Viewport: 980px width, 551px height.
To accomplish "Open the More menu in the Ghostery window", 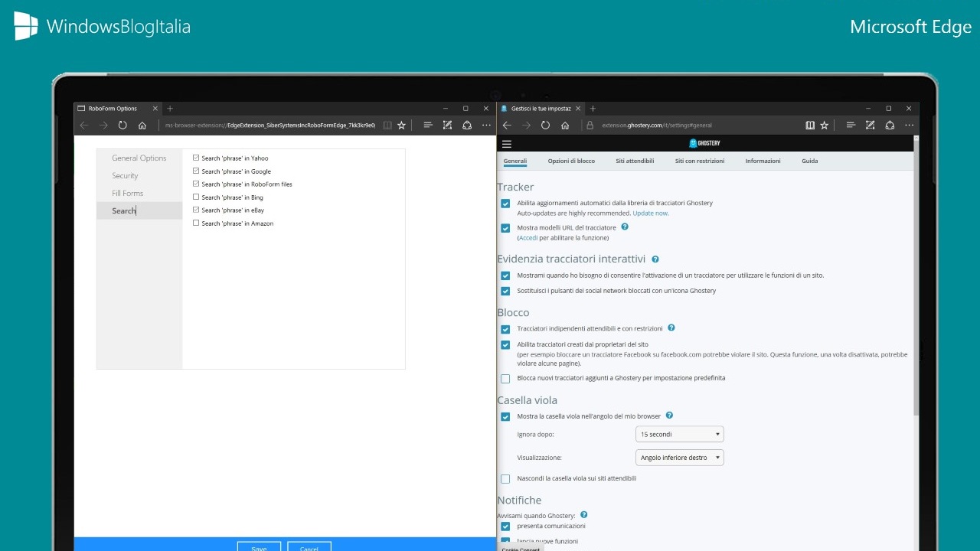I will [909, 126].
